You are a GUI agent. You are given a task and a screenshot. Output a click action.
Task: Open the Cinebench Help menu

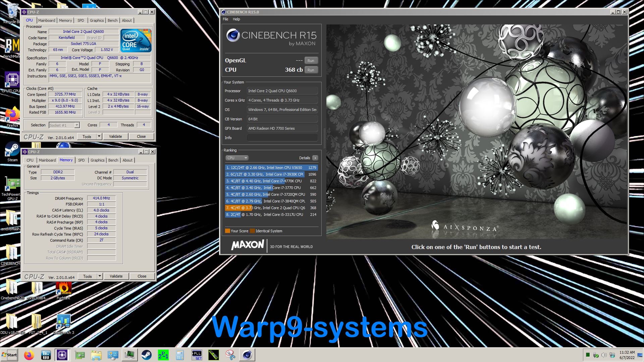236,19
